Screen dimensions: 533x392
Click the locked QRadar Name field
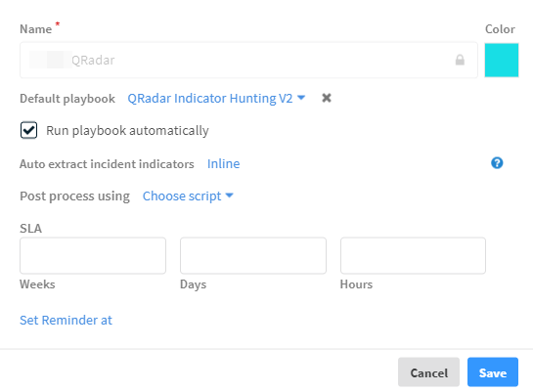tap(248, 61)
